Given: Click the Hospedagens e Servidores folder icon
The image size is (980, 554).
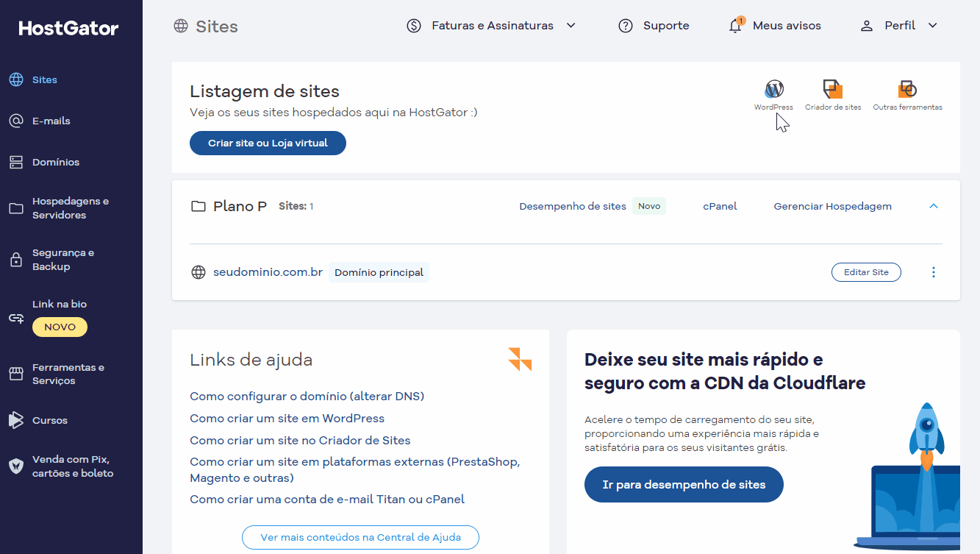Looking at the screenshot, I should click(16, 208).
